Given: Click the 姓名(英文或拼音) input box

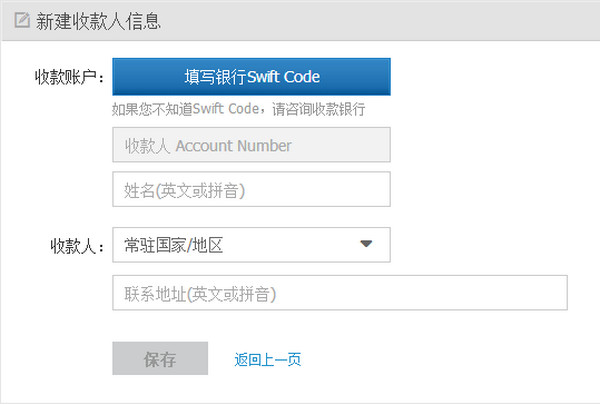Looking at the screenshot, I should (x=251, y=189).
